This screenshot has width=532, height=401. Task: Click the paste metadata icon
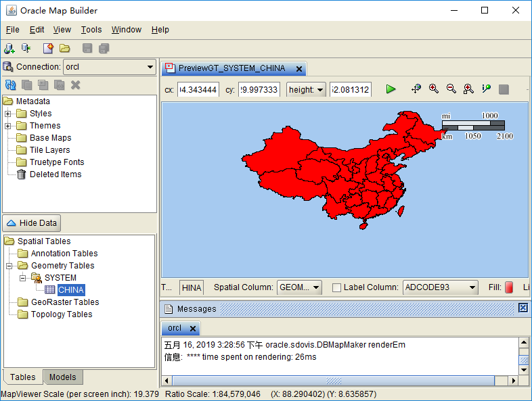pos(43,85)
